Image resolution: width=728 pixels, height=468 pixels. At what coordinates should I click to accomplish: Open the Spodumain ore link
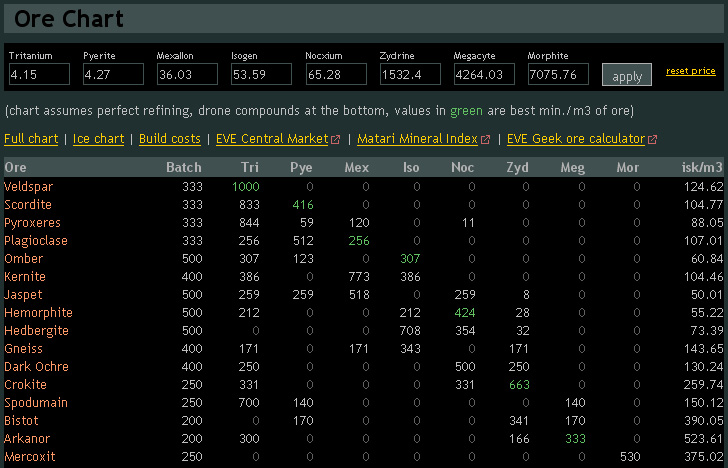[36, 403]
